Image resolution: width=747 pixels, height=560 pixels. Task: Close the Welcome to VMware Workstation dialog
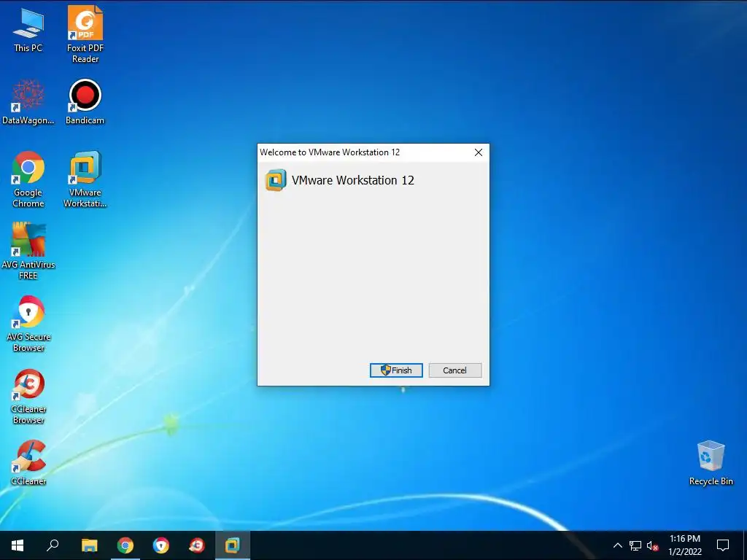coord(479,152)
